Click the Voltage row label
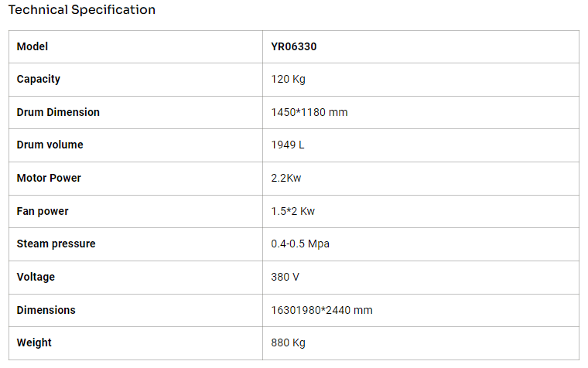This screenshot has width=588, height=368. tap(36, 277)
